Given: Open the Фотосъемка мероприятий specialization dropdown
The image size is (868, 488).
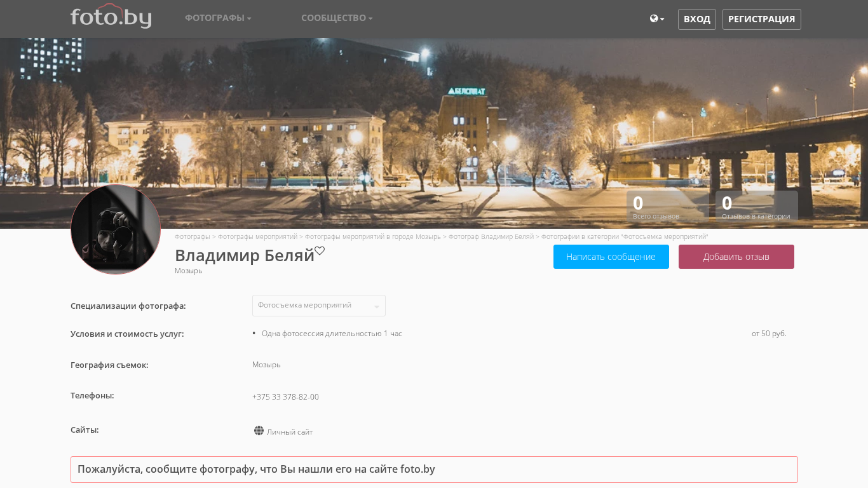Looking at the screenshot, I should tap(319, 306).
